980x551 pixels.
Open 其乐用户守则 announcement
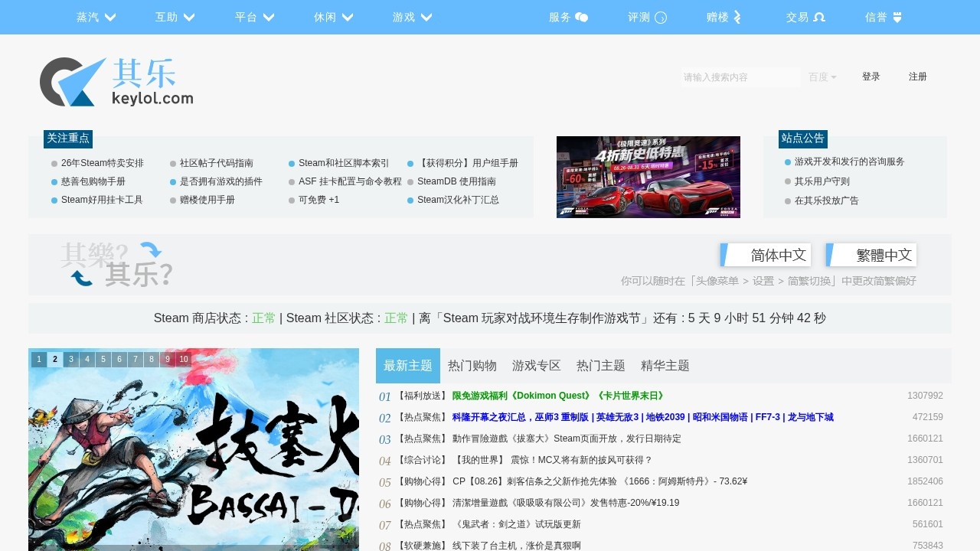tap(822, 181)
